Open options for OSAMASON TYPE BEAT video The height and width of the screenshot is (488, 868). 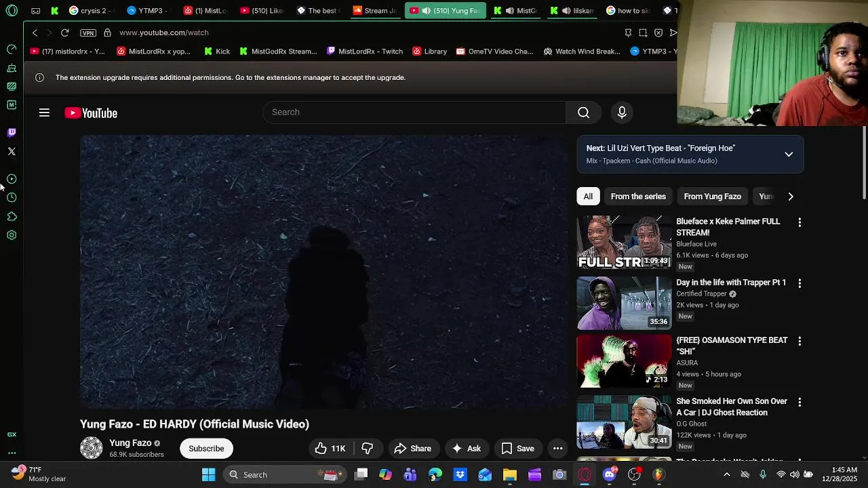pos(800,341)
